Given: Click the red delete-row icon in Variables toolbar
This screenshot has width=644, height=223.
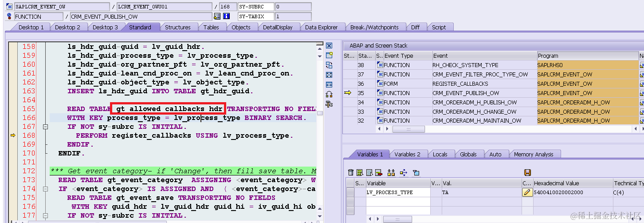Looking at the screenshot, I should (378, 172).
